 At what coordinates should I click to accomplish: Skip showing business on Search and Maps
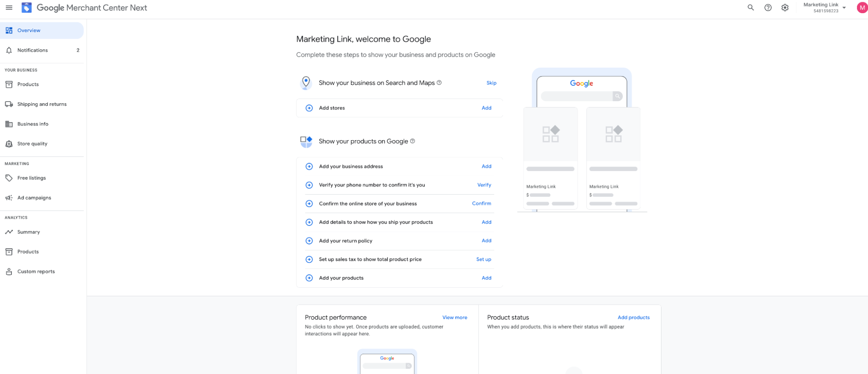[x=491, y=83]
